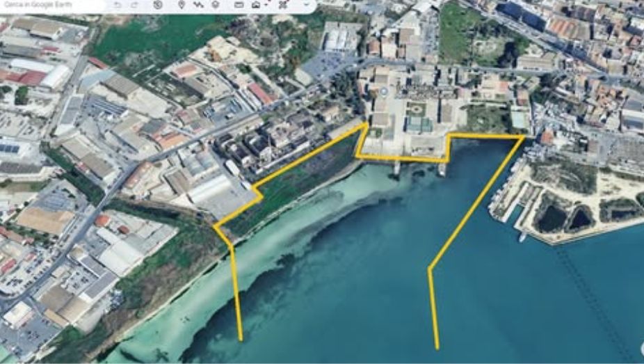Click the image overlay photo icon
This screenshot has width=644, height=364.
click(x=256, y=5)
